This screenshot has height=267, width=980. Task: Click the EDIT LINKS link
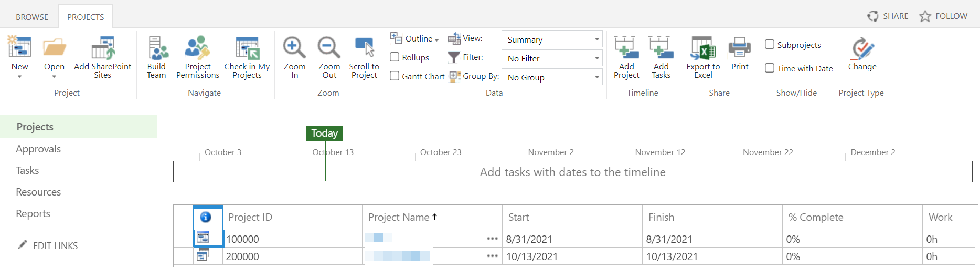55,245
